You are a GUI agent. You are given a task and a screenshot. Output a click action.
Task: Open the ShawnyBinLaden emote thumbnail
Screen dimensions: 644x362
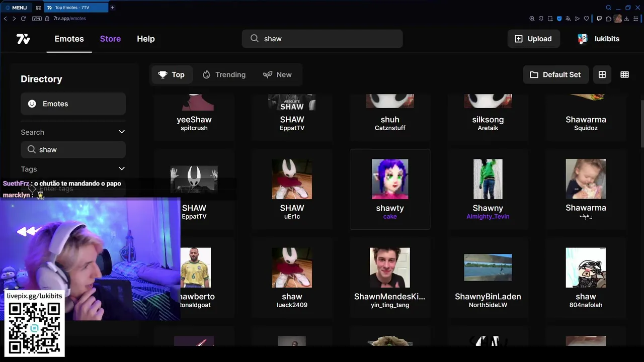point(488,267)
